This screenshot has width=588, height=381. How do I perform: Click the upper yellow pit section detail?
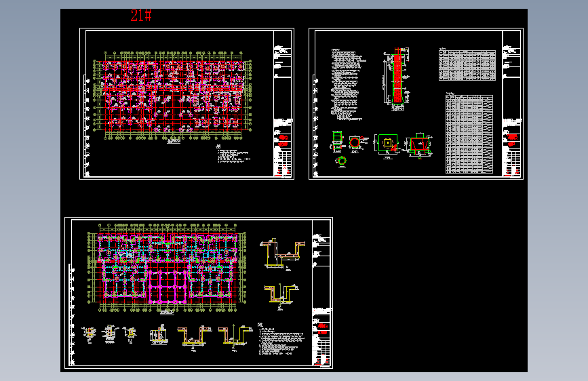[282, 254]
